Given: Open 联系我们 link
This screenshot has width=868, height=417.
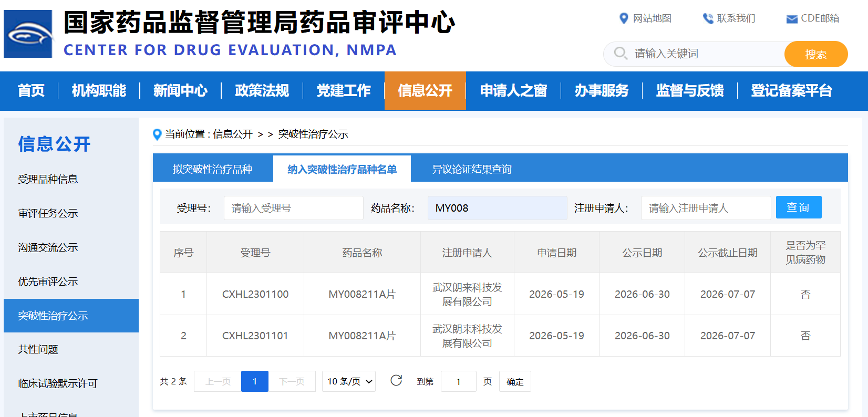Looking at the screenshot, I should pos(736,18).
